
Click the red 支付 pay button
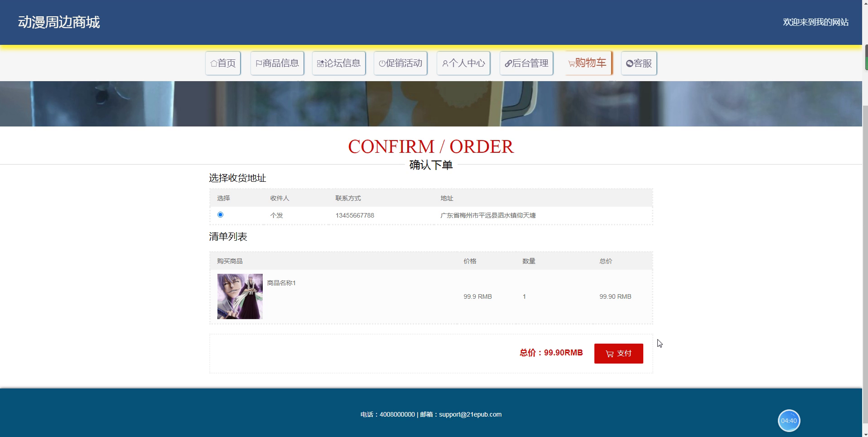[x=618, y=353]
